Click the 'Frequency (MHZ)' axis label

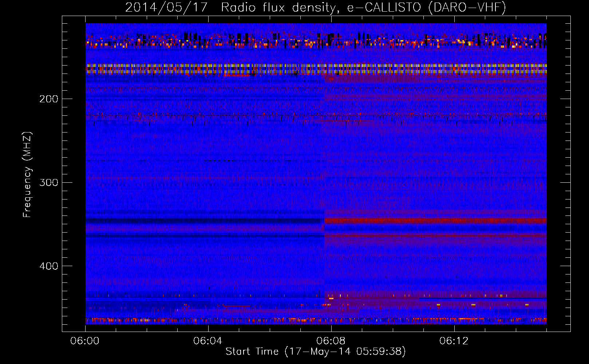pos(27,175)
